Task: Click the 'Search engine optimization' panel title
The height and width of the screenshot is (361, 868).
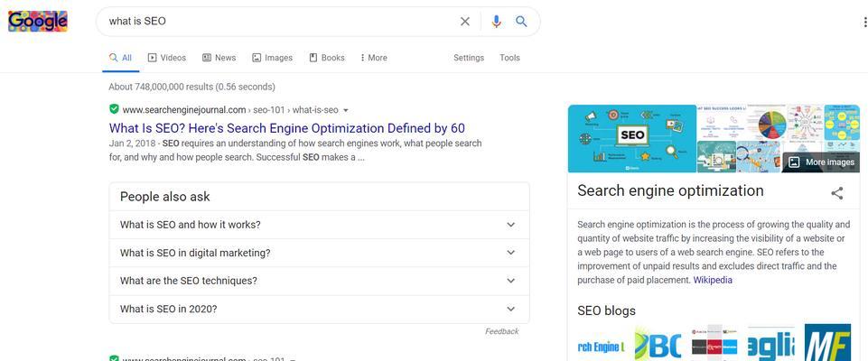Action: pyautogui.click(x=670, y=190)
